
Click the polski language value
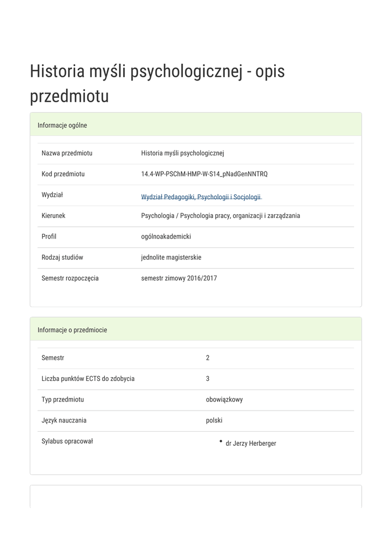point(214,420)
